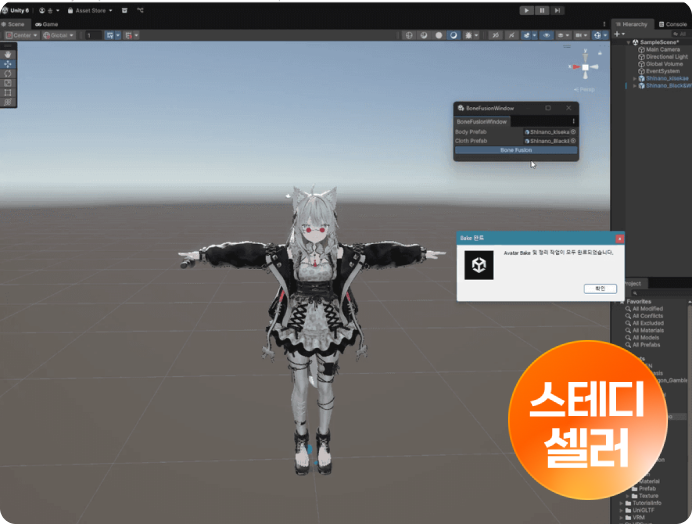This screenshot has height=524, width=692.
Task: Click the Bone Fusion button
Action: (x=516, y=150)
